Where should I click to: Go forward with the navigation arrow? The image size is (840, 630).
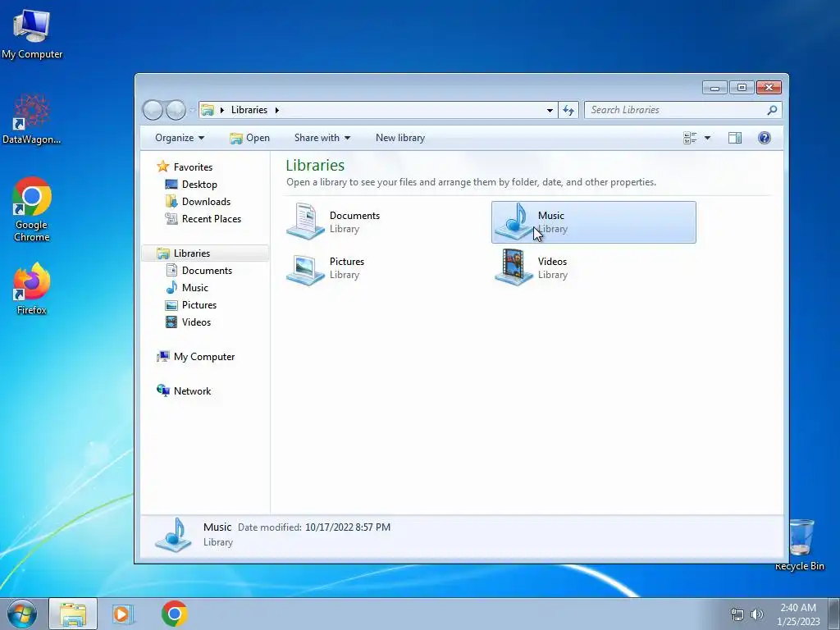tap(176, 110)
